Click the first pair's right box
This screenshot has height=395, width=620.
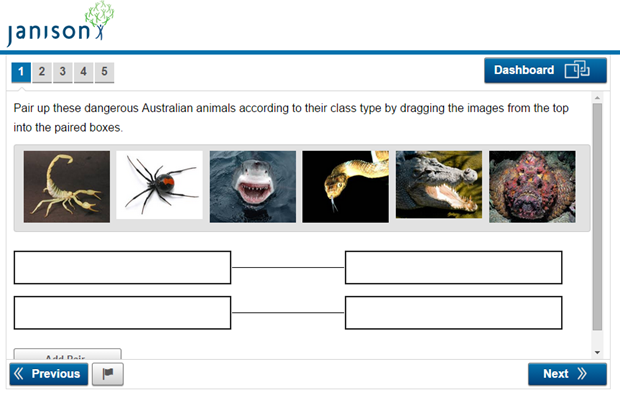pos(454,267)
